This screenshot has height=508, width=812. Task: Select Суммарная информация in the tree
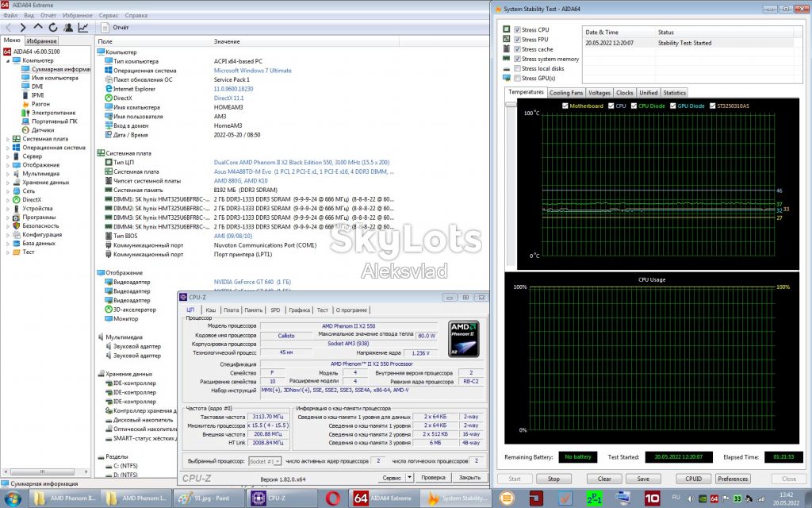(56, 69)
